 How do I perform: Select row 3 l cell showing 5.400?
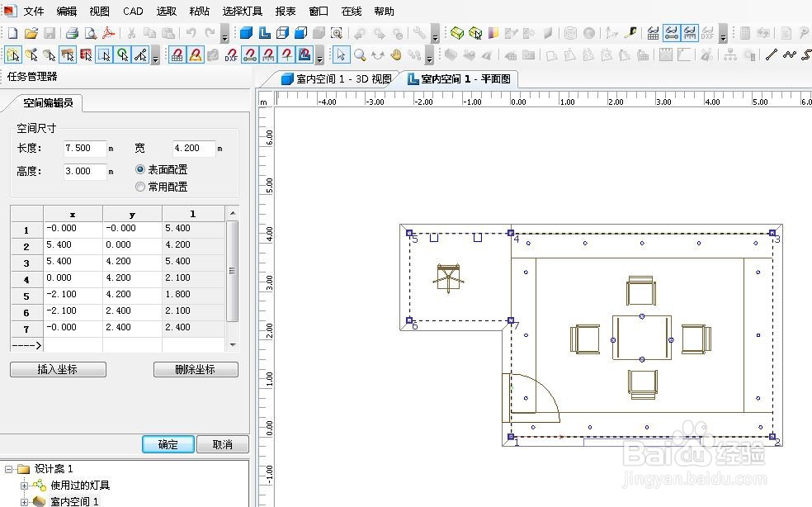pyautogui.click(x=194, y=261)
